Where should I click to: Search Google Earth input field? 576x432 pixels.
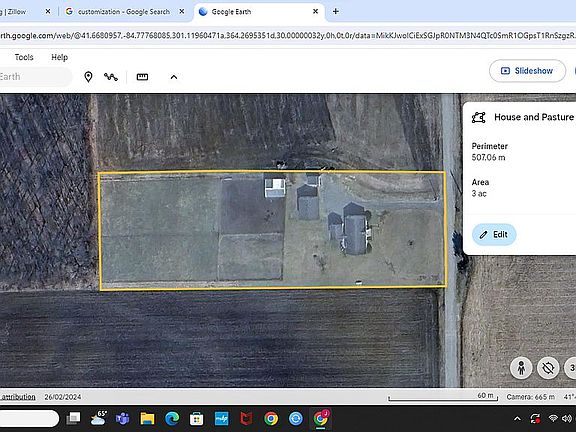pyautogui.click(x=35, y=77)
